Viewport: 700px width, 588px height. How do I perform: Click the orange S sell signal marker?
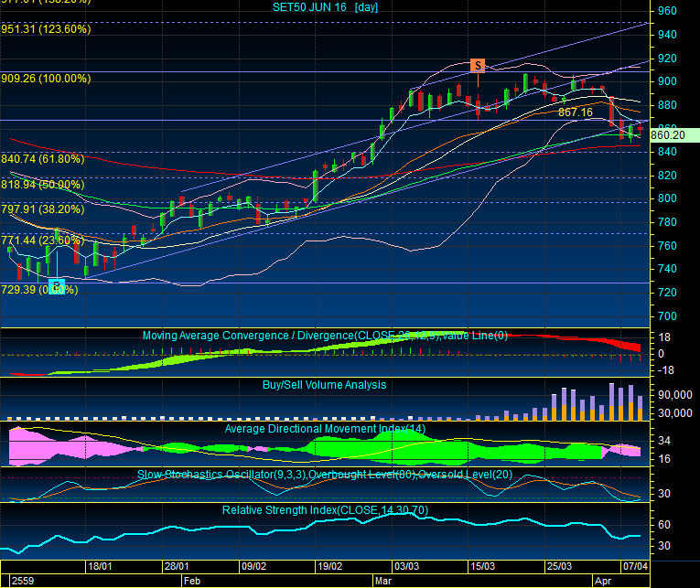click(478, 66)
